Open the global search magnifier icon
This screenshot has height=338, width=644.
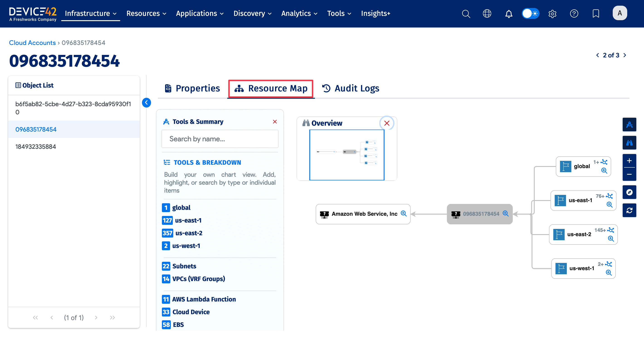coord(466,14)
